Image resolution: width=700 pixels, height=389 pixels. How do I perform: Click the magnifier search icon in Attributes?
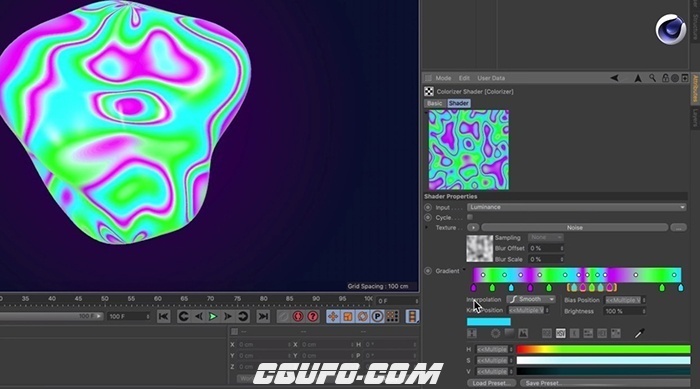point(652,78)
